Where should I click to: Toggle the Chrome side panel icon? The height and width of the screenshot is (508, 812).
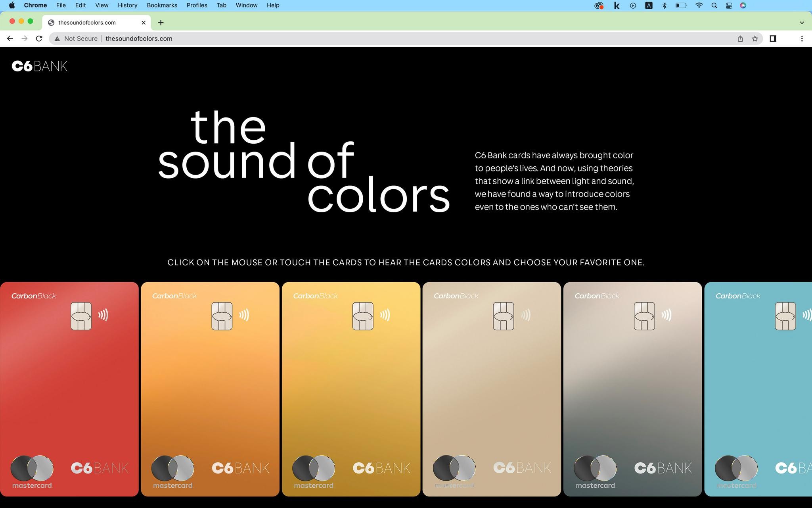pyautogui.click(x=773, y=38)
